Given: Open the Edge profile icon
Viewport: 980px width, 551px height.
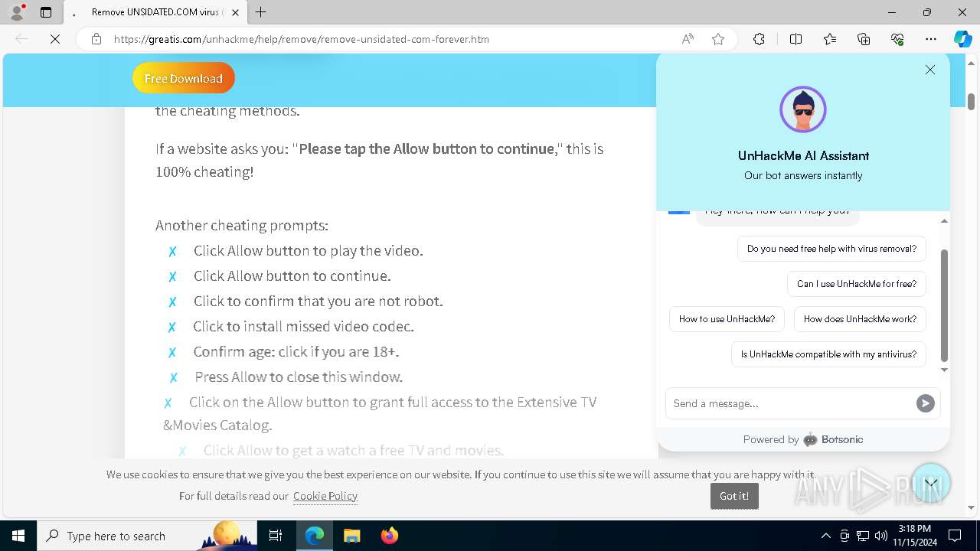Looking at the screenshot, I should tap(17, 12).
